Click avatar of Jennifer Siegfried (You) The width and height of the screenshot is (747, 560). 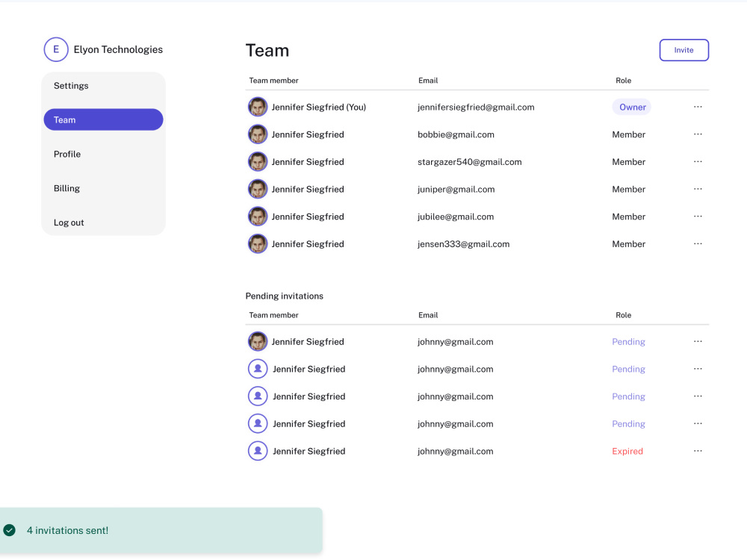coord(257,107)
